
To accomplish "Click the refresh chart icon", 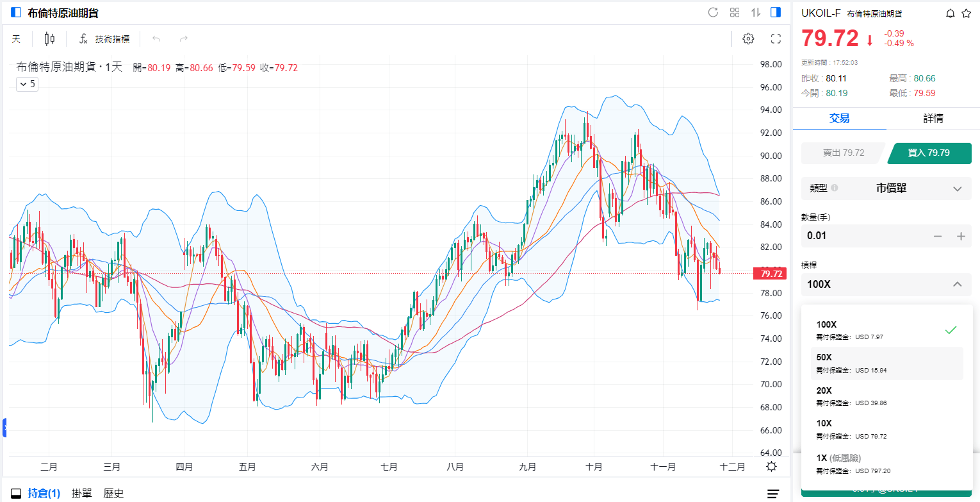I will pos(713,12).
